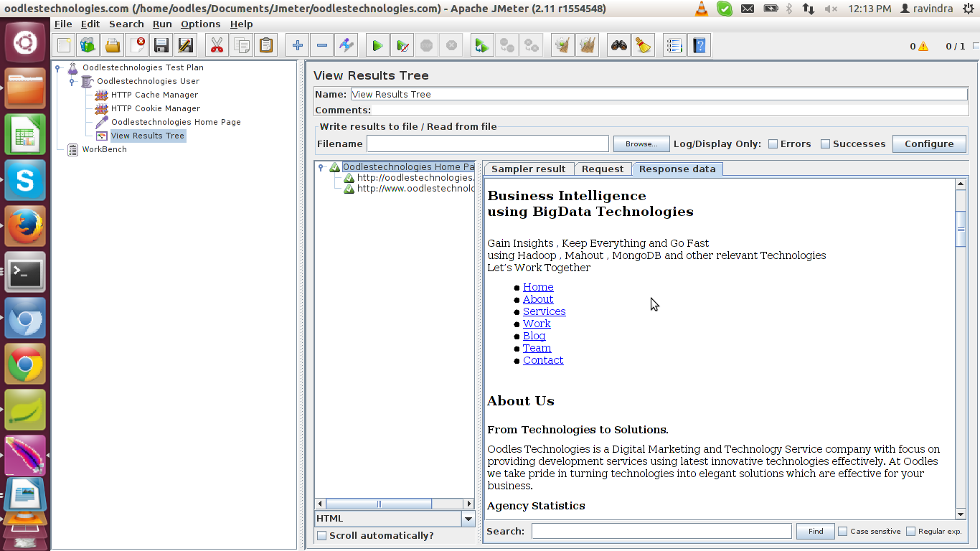The height and width of the screenshot is (551, 980).
Task: Select the Response data tab
Action: click(x=677, y=169)
